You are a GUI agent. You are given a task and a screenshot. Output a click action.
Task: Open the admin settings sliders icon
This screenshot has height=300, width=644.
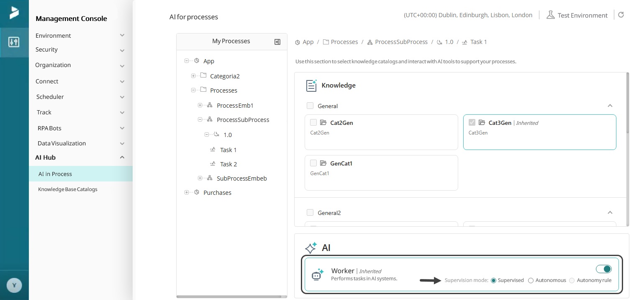point(14,42)
